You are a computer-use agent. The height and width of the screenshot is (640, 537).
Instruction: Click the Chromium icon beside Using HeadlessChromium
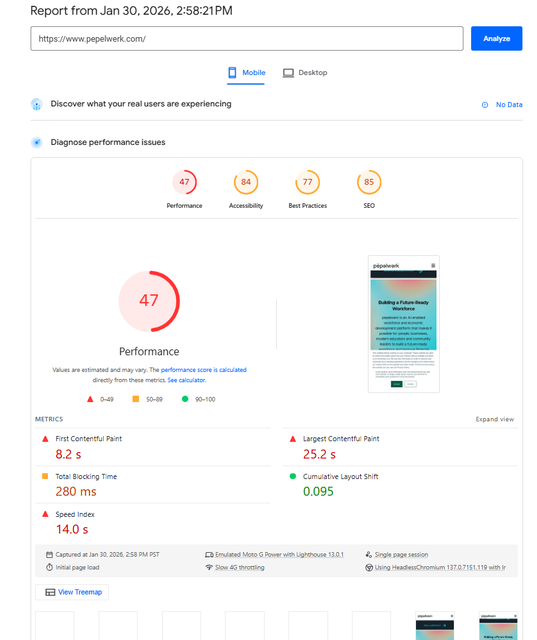[x=369, y=567]
